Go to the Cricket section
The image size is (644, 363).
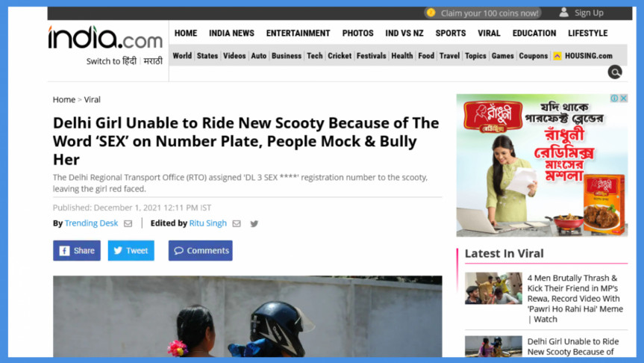point(340,56)
